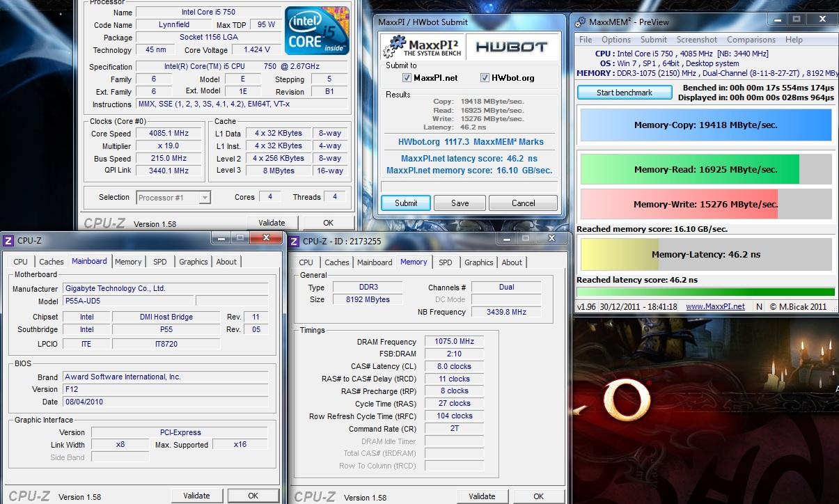
Task: Click the empty field above Submit button
Action: [x=469, y=187]
